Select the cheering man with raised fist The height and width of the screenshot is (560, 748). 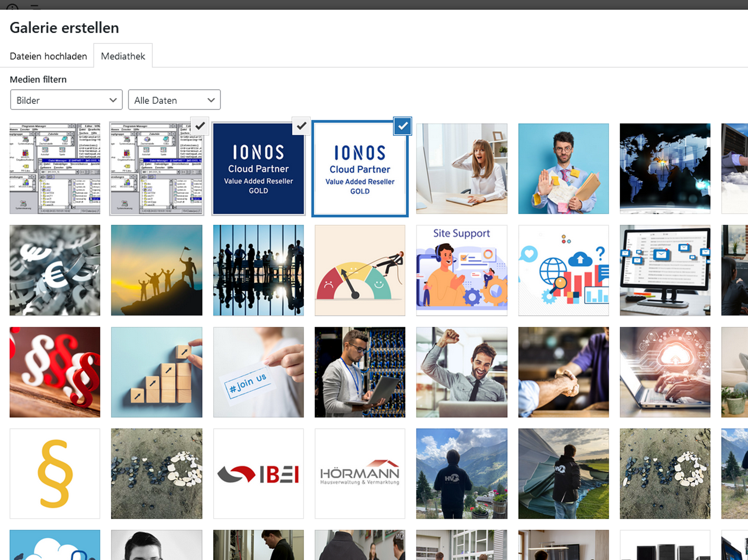(462, 372)
